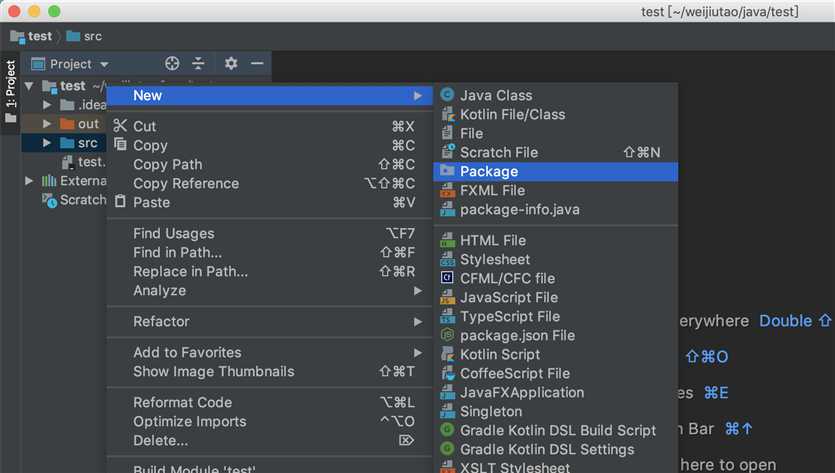Viewport: 835px width, 473px height.
Task: Expand the .idea folder
Action: coord(47,105)
